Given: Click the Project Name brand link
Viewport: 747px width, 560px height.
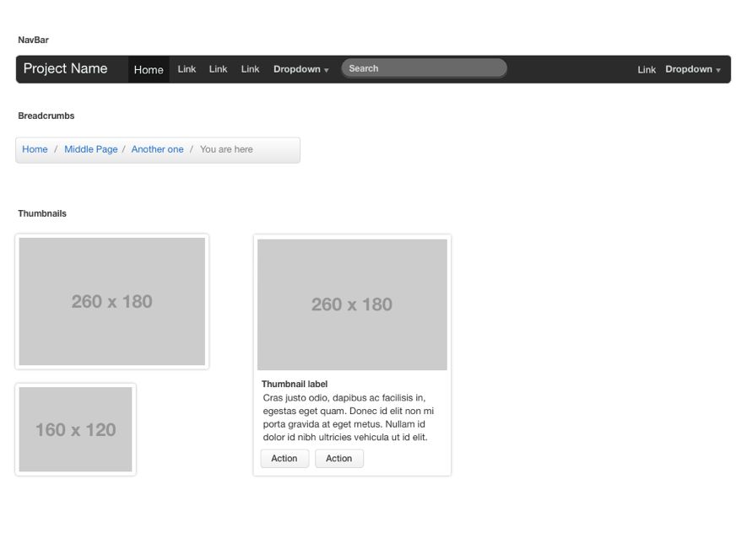Looking at the screenshot, I should coord(67,68).
